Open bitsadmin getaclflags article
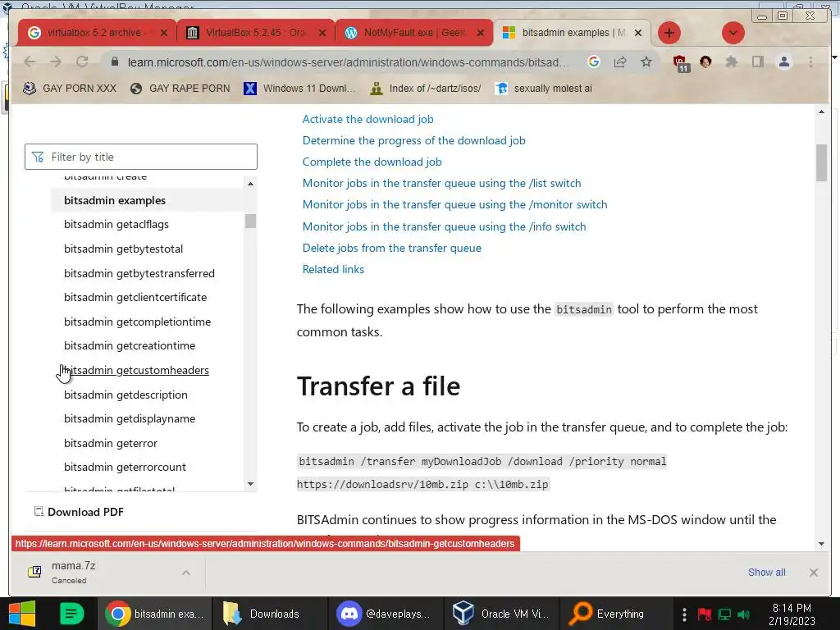 pos(116,224)
